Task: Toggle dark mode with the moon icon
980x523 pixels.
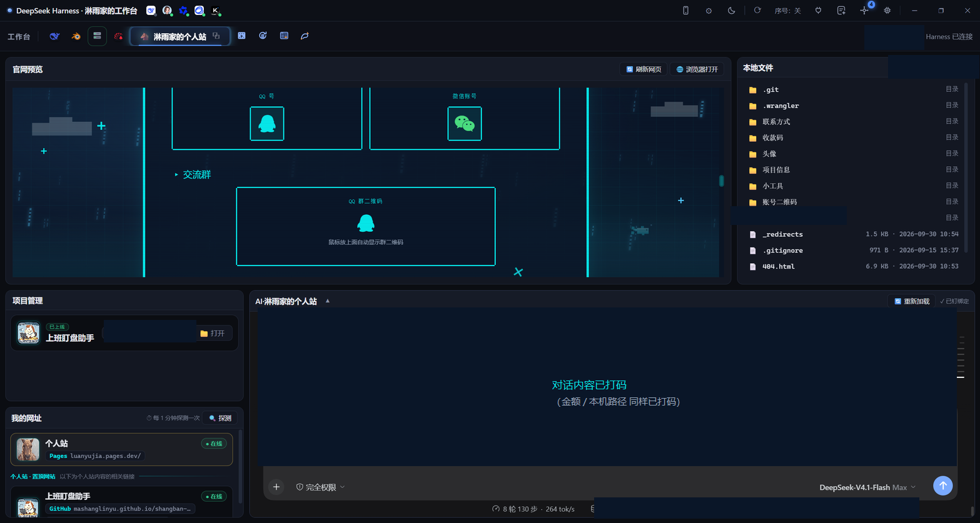Action: [x=732, y=11]
